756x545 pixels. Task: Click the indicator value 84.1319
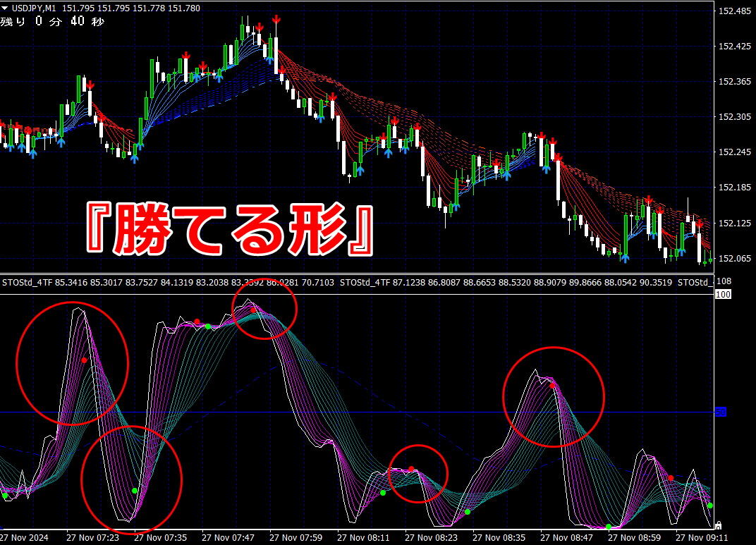click(x=177, y=283)
